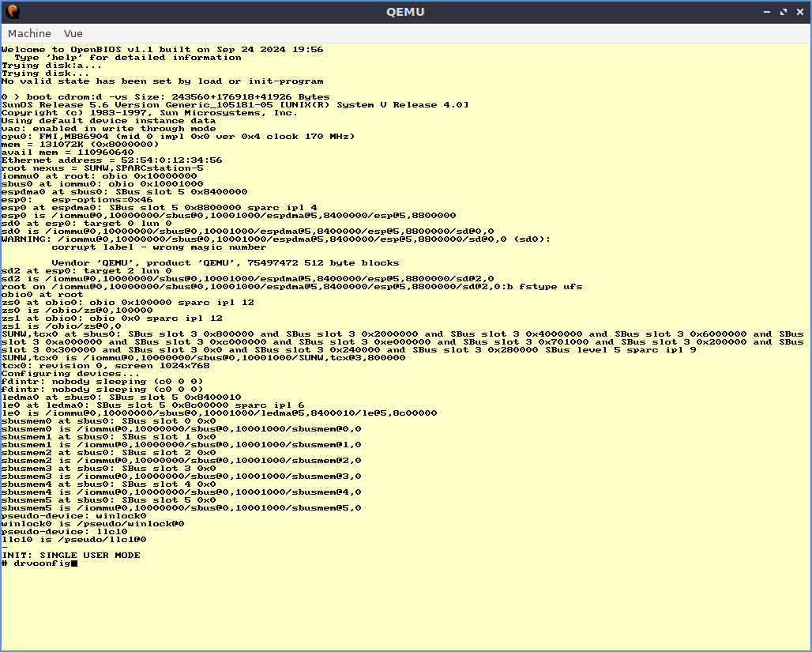Screen dimensions: 812x652
Task: Click the 'boot cdrom:d -vs' command line
Action: coord(166,97)
